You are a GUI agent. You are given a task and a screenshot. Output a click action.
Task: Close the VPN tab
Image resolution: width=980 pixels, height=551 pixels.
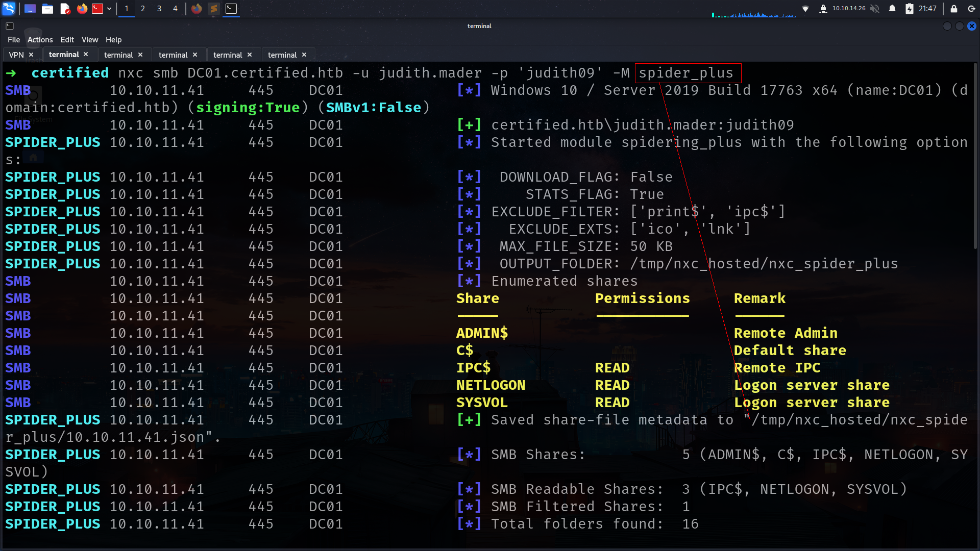pos(31,55)
